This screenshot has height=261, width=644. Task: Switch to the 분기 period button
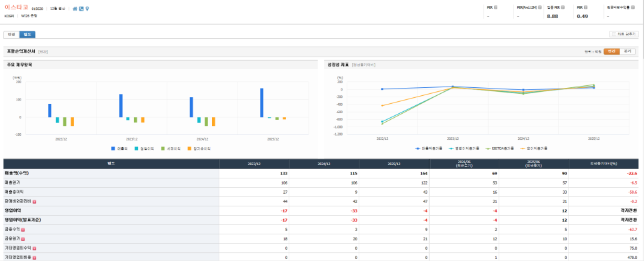coord(627,51)
